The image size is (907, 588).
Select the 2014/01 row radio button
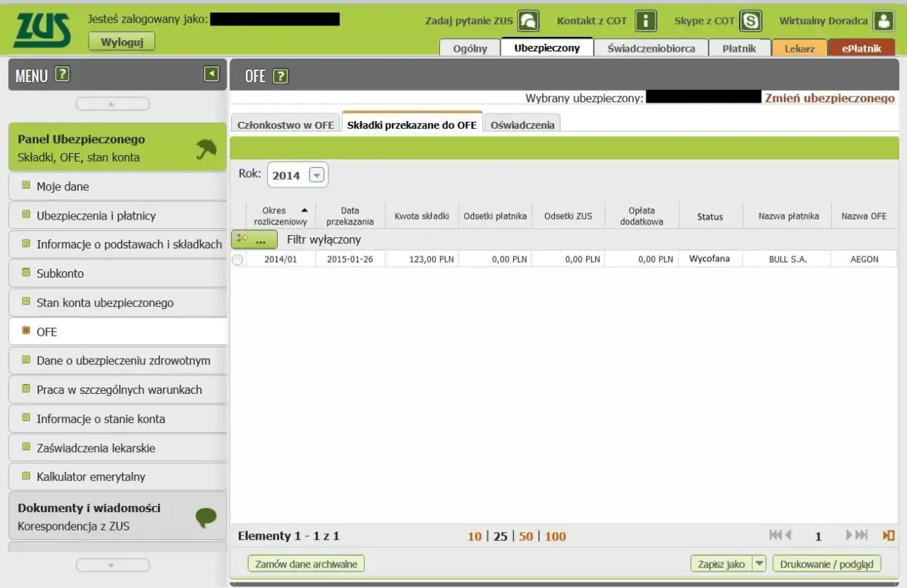point(237,259)
